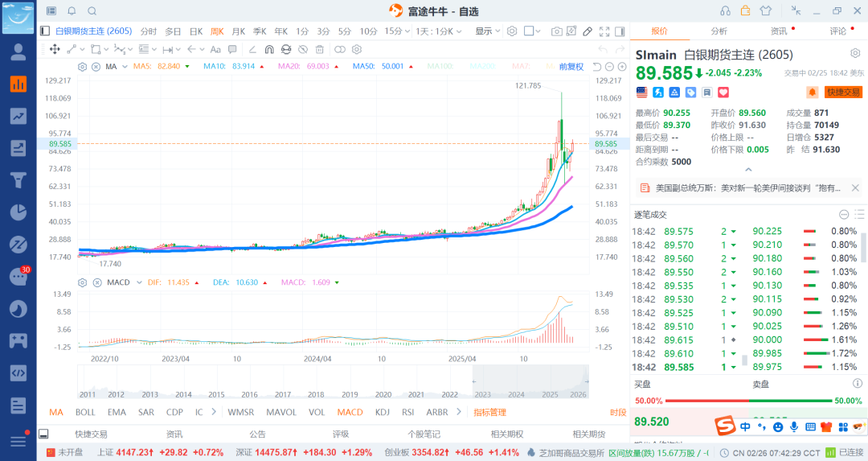
Task: Select the pencil draw tool in the chart toolbar
Action: (x=588, y=31)
